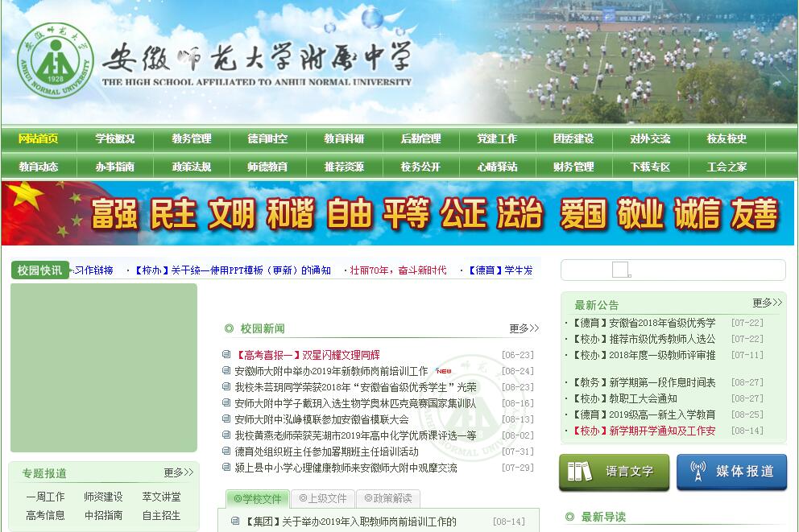The width and height of the screenshot is (799, 532).
Task: Click the circle icon next to 最新导读
Action: pyautogui.click(x=570, y=517)
